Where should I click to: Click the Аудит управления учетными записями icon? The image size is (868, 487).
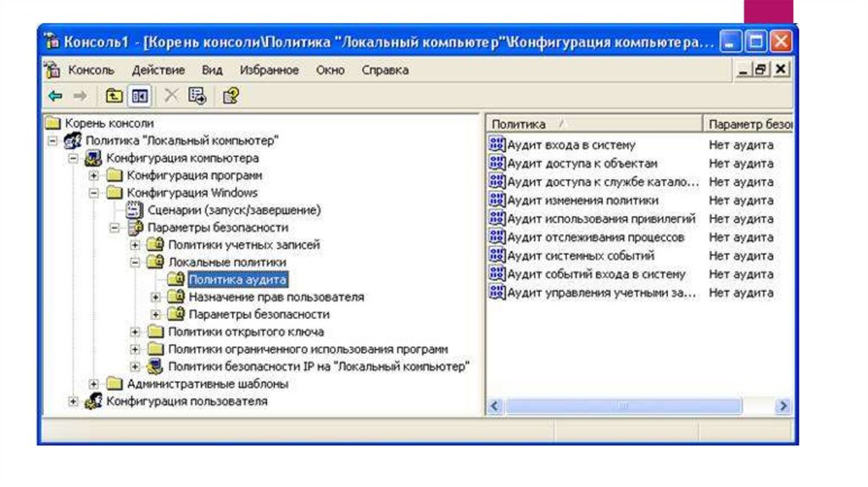point(497,293)
